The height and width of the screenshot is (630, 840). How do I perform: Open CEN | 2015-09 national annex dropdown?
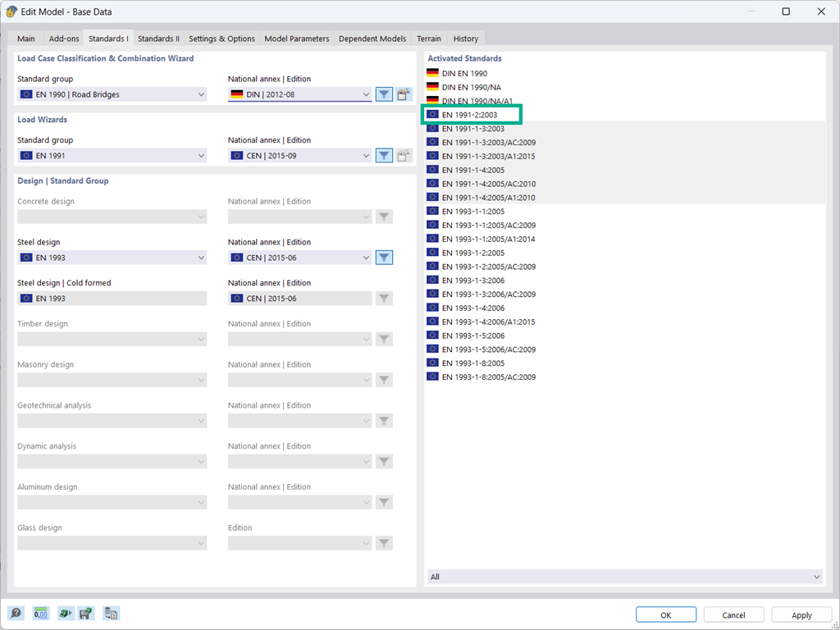pyautogui.click(x=300, y=155)
